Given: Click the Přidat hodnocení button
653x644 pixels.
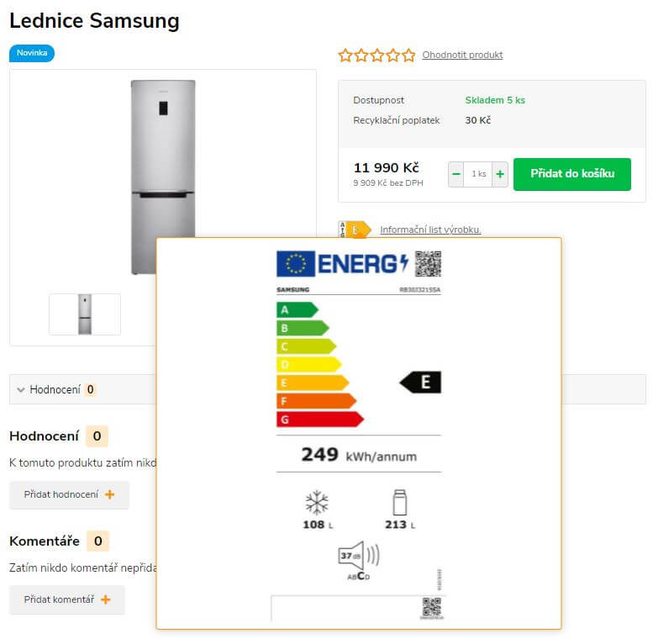Looking at the screenshot, I should click(69, 495).
